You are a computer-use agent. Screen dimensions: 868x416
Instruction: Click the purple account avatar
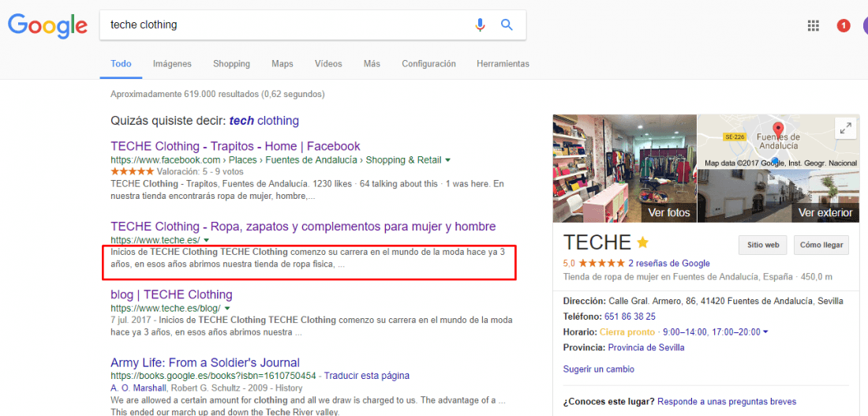865,25
